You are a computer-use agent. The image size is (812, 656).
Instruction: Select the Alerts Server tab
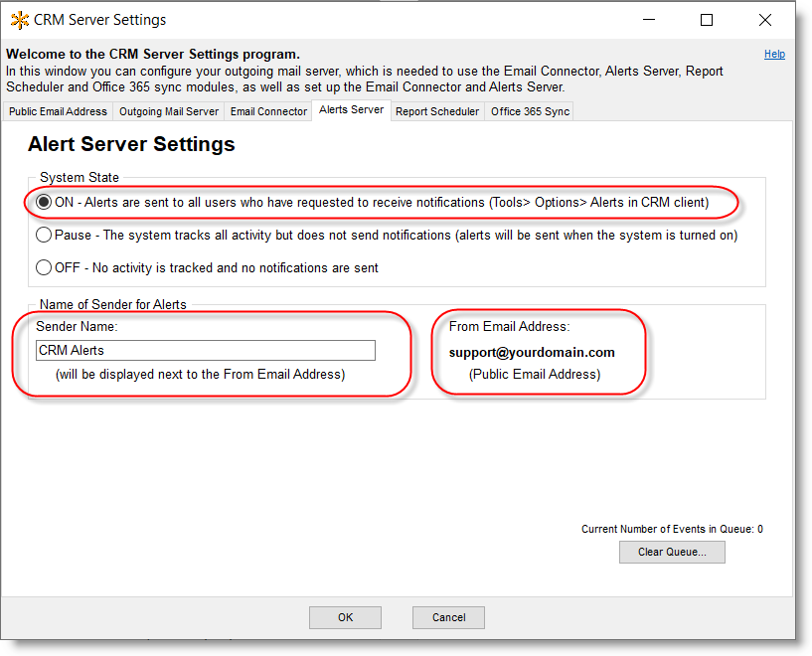350,110
